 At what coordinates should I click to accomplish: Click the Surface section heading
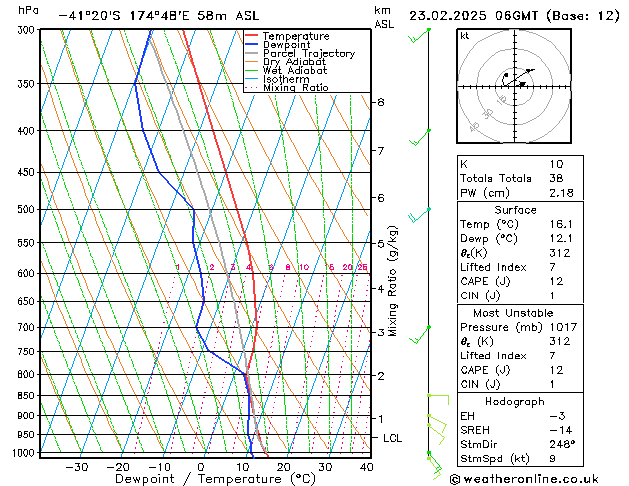click(x=515, y=210)
